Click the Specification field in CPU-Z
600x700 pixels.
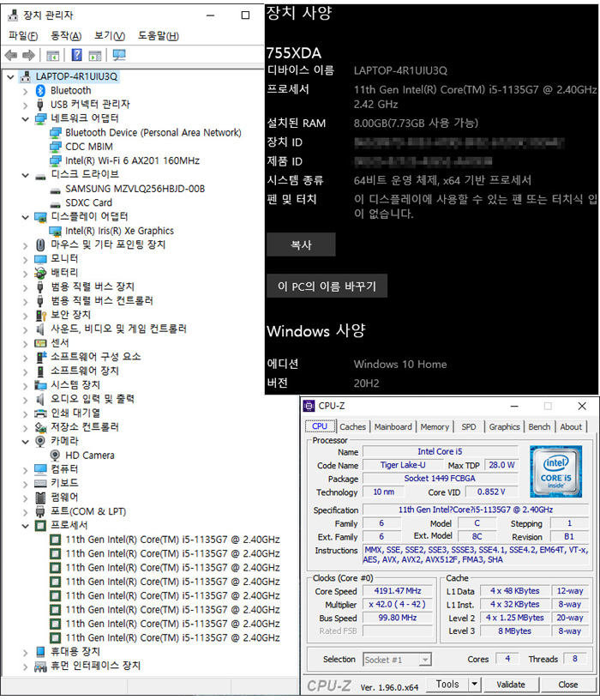(475, 510)
